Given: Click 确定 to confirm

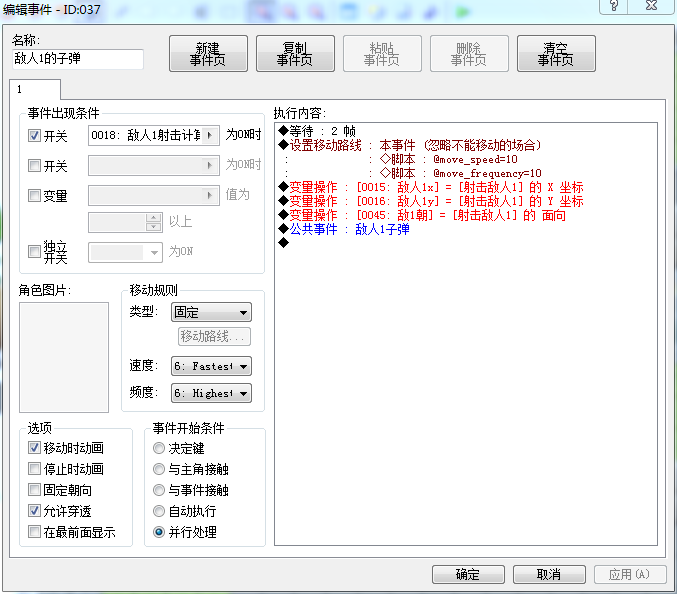Looking at the screenshot, I should coord(468,575).
